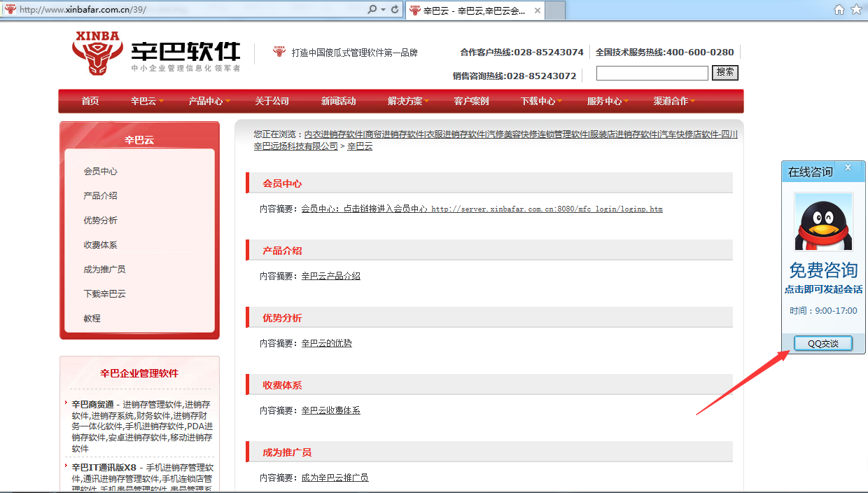Click breadcrumb link 辛巴云
Viewport: 868px width, 493px height.
[360, 146]
